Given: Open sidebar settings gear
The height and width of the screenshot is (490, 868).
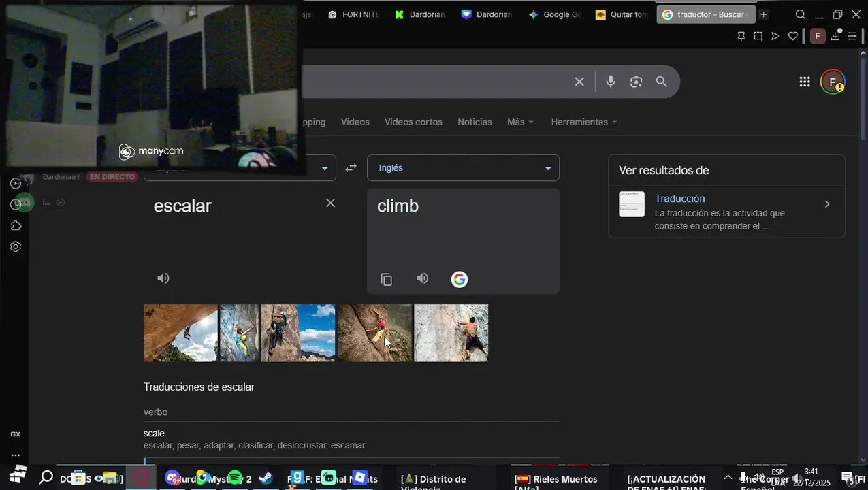Looking at the screenshot, I should point(16,246).
